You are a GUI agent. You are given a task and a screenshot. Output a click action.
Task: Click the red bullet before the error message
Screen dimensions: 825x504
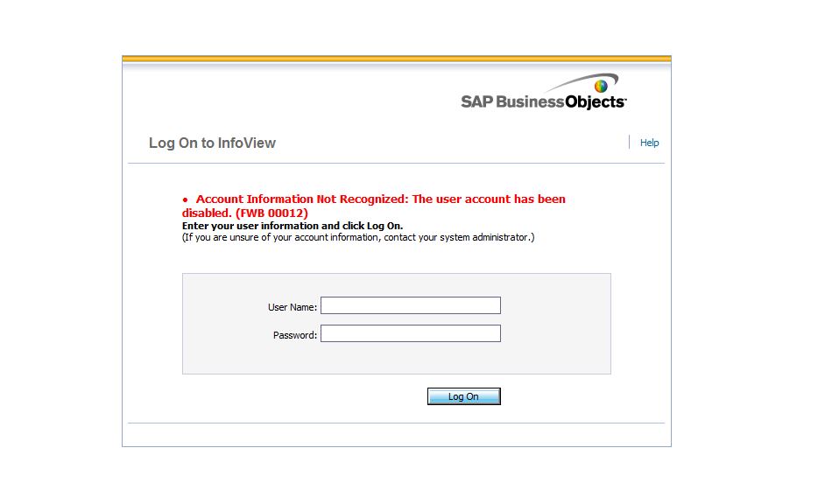click(186, 200)
